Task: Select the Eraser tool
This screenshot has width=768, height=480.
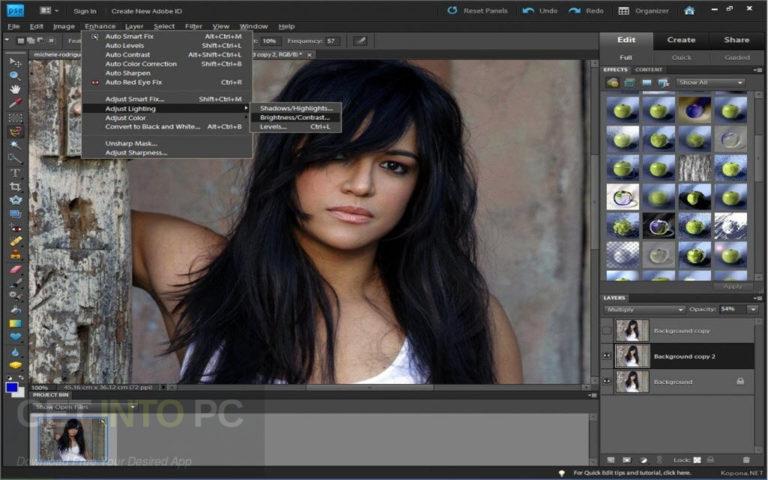Action: pos(16,269)
